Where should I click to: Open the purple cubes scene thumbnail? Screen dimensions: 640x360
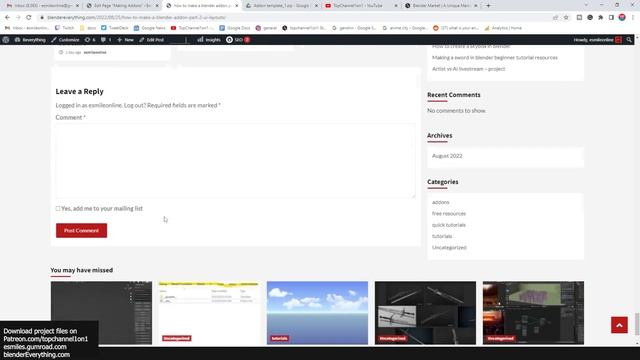533,313
